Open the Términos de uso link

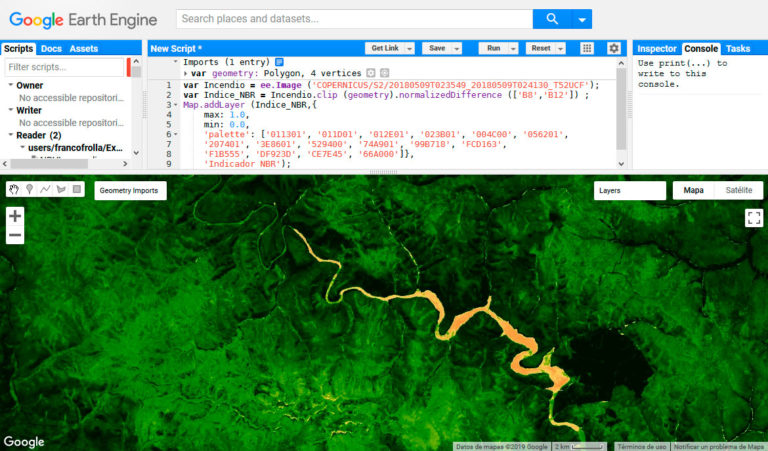641,447
